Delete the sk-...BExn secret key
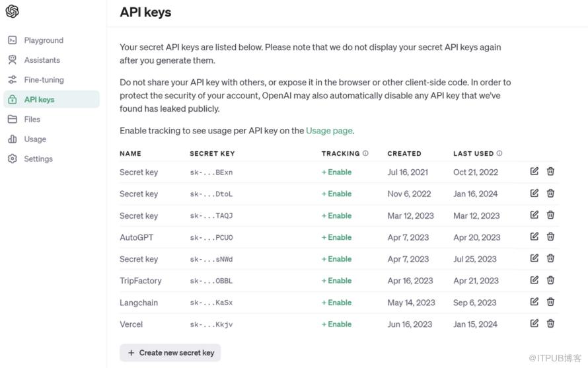The height and width of the screenshot is (368, 588). [x=550, y=171]
